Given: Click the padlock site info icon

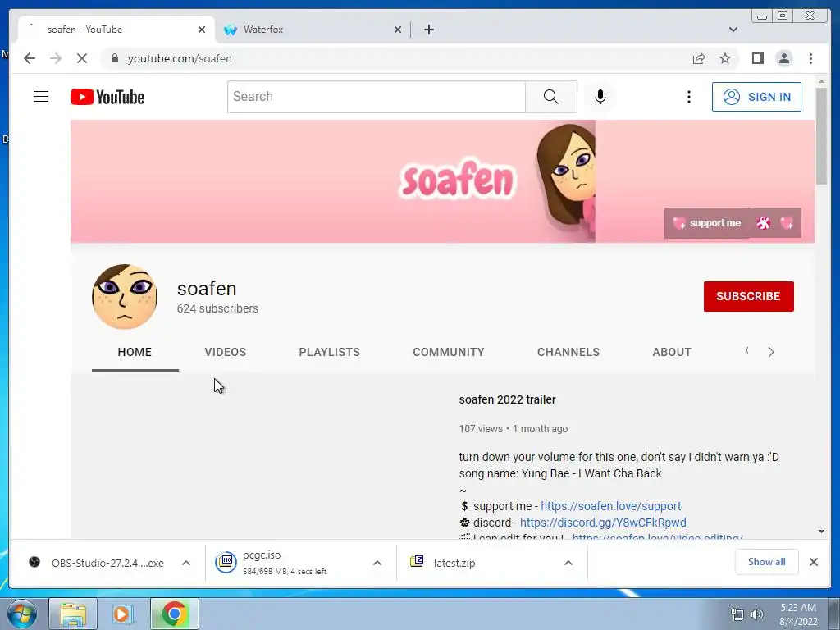Looking at the screenshot, I should pos(114,58).
